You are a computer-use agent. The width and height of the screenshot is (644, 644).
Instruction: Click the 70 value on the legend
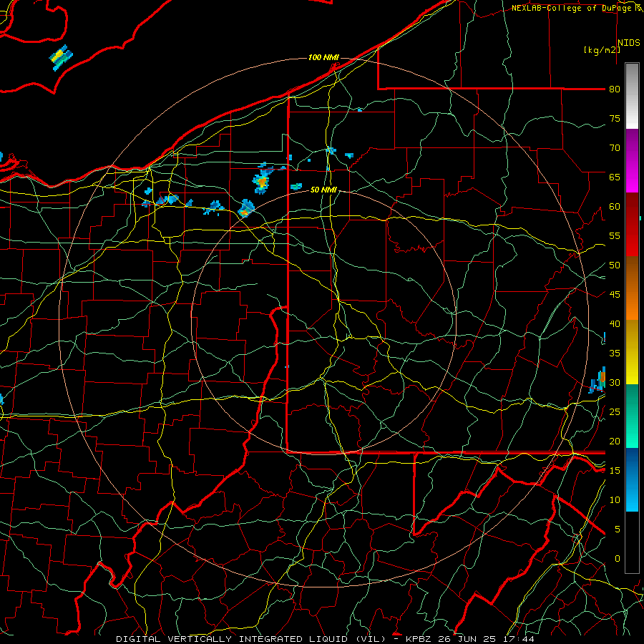pyautogui.click(x=615, y=148)
